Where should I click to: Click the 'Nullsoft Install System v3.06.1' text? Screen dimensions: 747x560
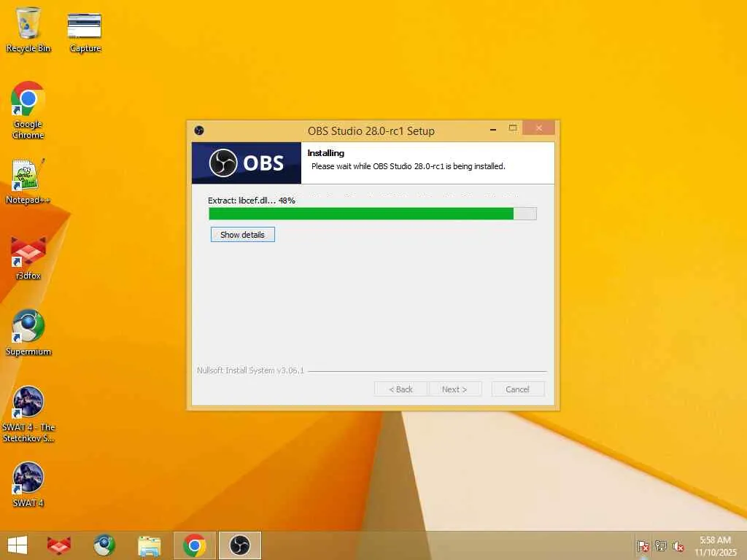tap(251, 370)
